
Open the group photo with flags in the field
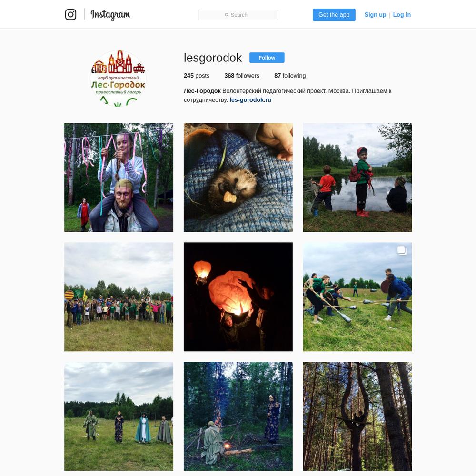point(119,297)
